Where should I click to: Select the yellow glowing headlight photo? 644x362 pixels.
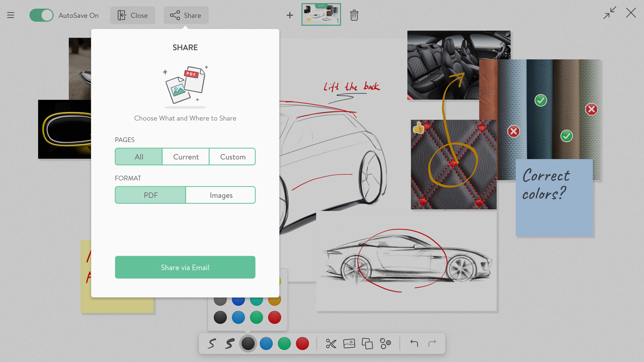[65, 129]
